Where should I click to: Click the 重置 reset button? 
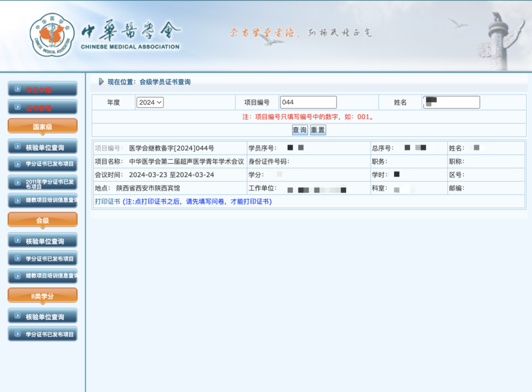pyautogui.click(x=318, y=130)
